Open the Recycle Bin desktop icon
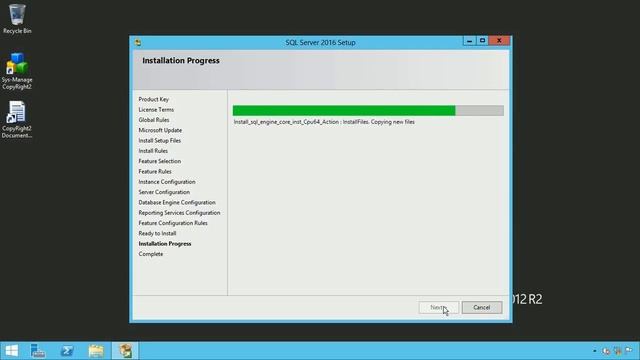This screenshot has height=360, width=640. 17,18
